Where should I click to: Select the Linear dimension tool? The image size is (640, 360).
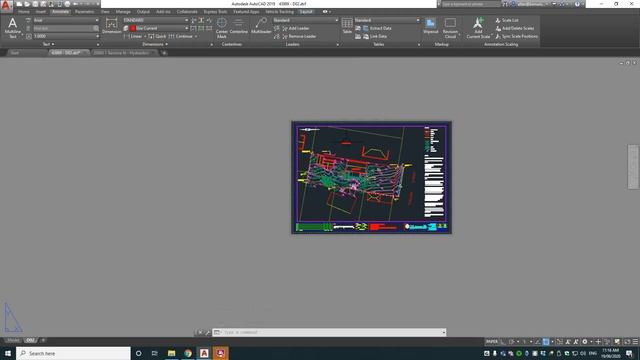pyautogui.click(x=134, y=36)
